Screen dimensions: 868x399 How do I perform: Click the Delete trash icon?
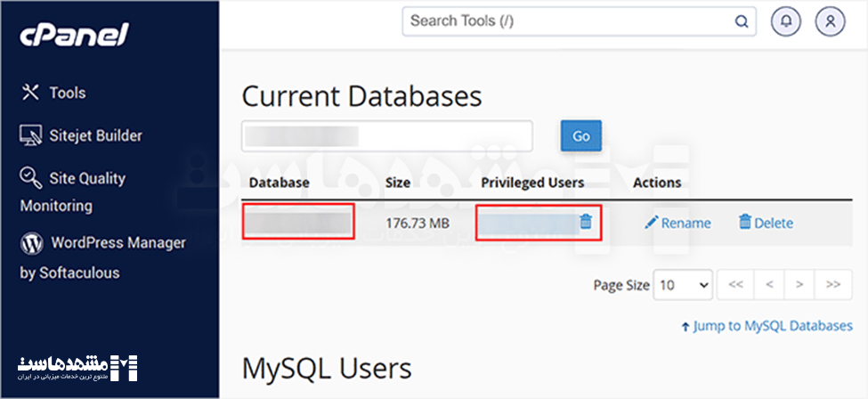[744, 223]
